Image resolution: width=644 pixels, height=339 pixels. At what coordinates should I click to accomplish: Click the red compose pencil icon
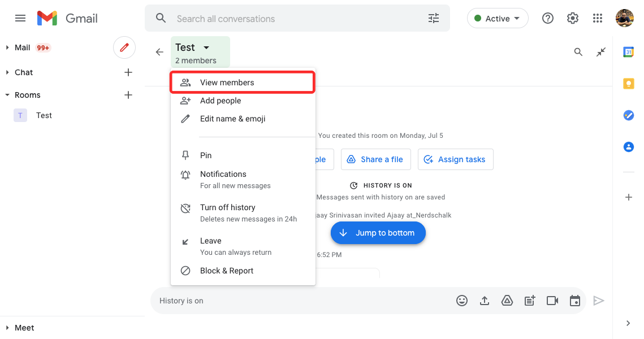pos(124,47)
